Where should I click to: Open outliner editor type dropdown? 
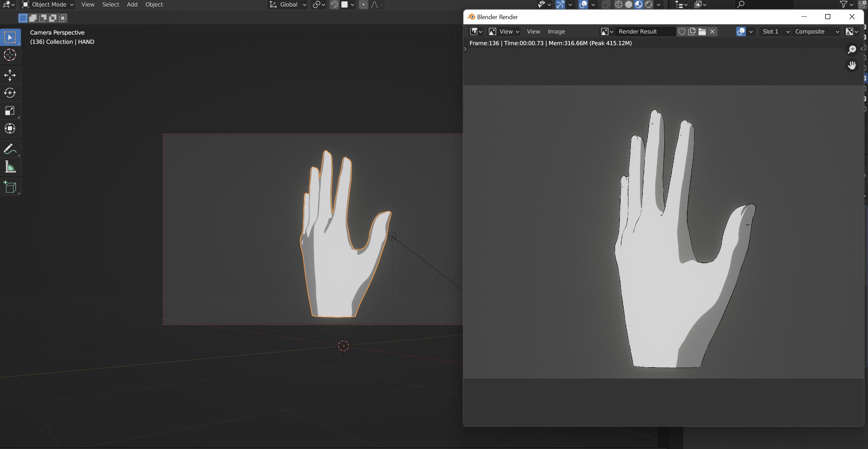[x=681, y=4]
